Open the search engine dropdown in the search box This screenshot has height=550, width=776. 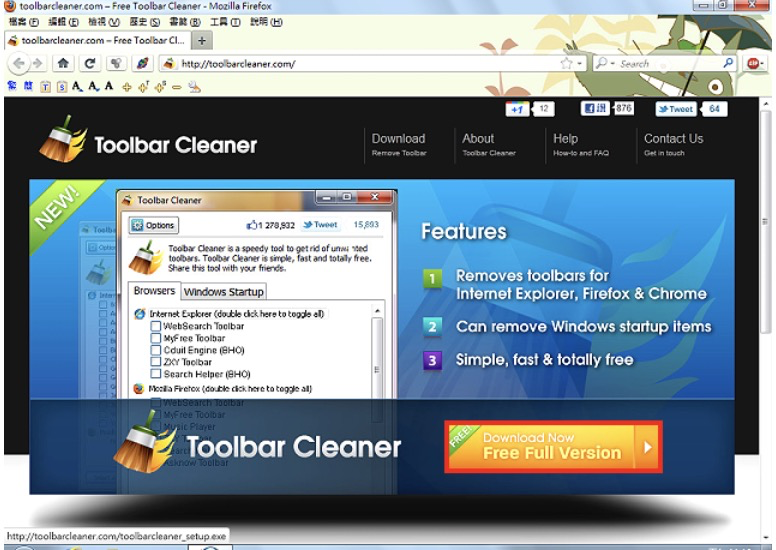click(613, 63)
